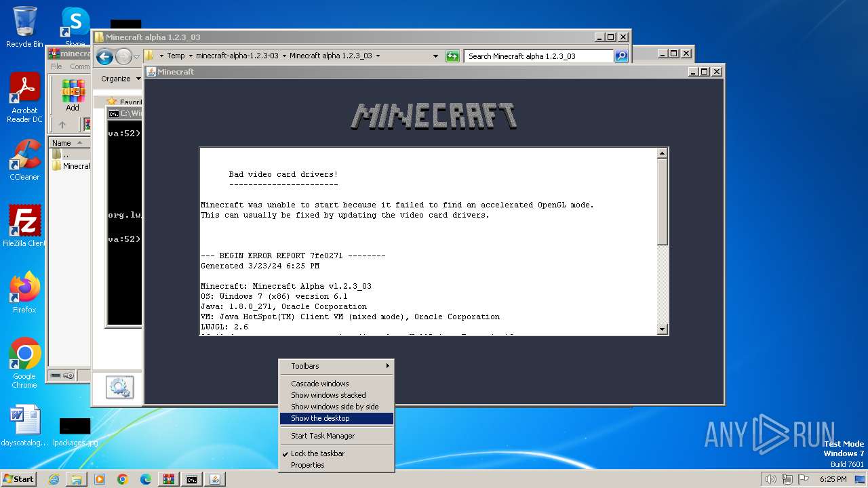Viewport: 868px width, 488px height.
Task: Click the error report scrollbar thumb
Action: (663, 202)
